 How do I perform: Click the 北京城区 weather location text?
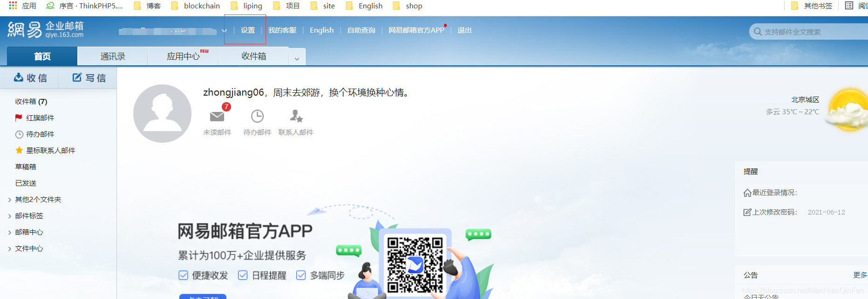(805, 100)
